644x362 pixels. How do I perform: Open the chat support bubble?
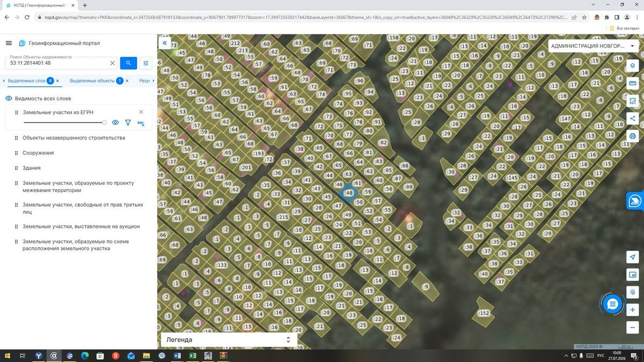(x=612, y=304)
